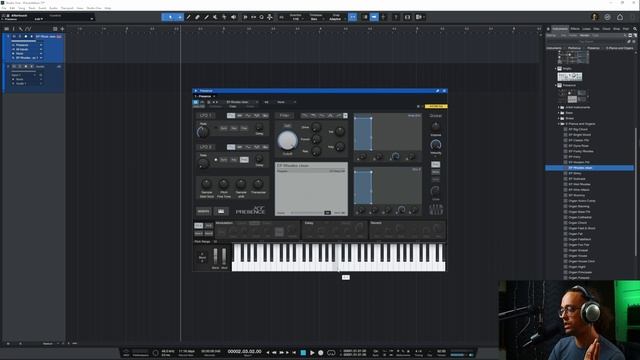Click the Global Volume knob

(x=436, y=126)
